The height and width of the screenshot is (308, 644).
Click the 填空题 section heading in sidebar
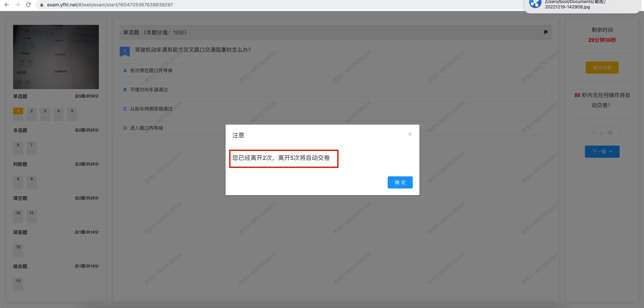(x=20, y=198)
